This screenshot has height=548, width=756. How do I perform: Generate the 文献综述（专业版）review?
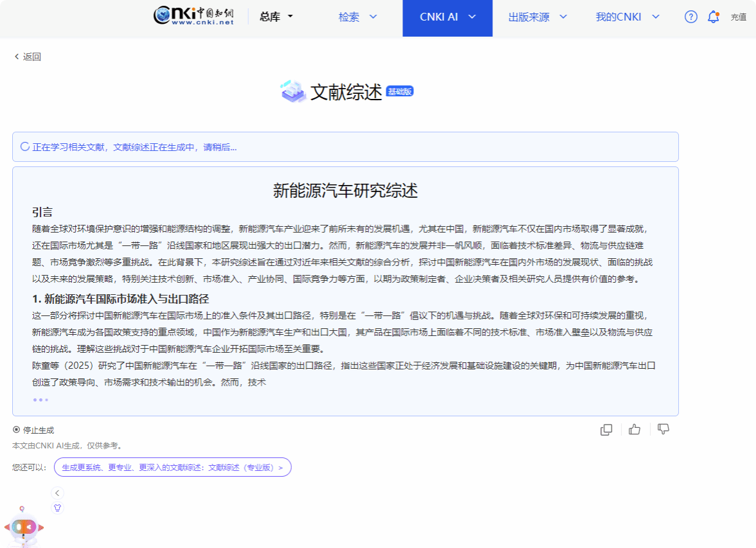click(x=172, y=467)
